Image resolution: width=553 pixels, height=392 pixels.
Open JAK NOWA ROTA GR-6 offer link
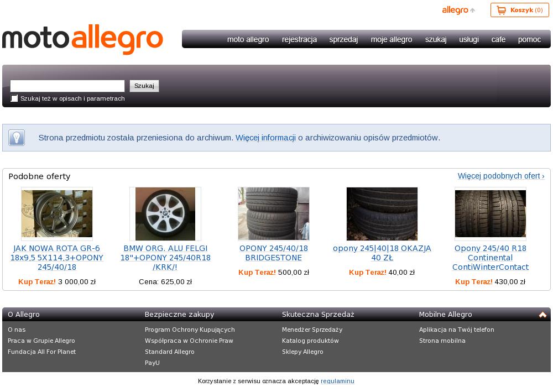point(57,258)
